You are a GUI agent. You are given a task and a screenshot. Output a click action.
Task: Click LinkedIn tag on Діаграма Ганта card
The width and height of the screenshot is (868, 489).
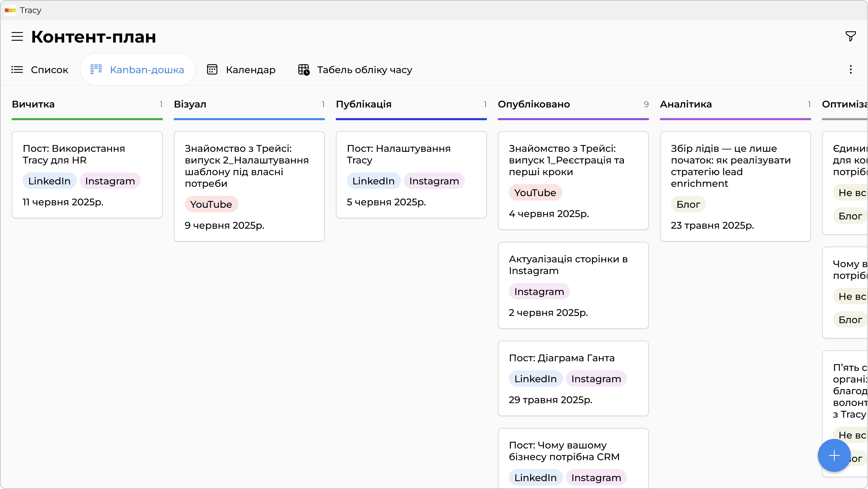point(536,379)
